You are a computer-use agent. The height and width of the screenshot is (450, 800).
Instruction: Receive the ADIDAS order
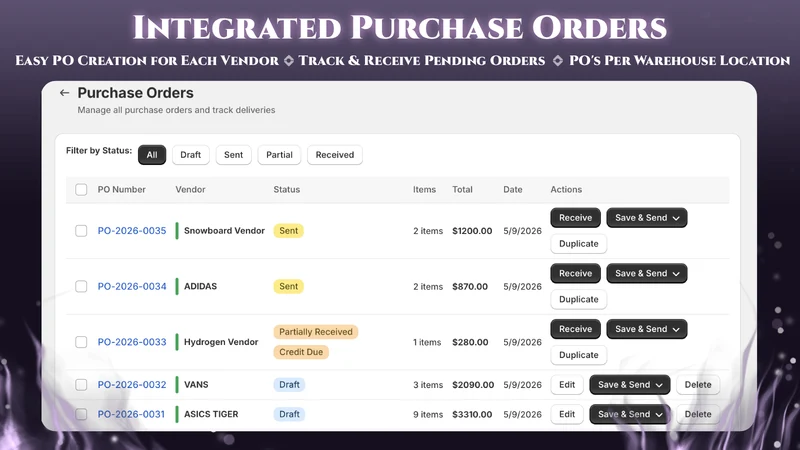(x=576, y=273)
